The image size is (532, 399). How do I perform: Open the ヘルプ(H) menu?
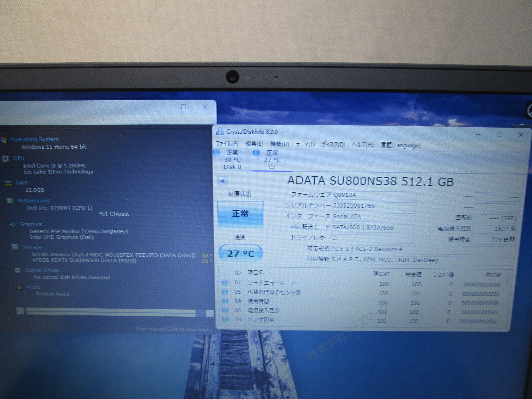(x=363, y=145)
